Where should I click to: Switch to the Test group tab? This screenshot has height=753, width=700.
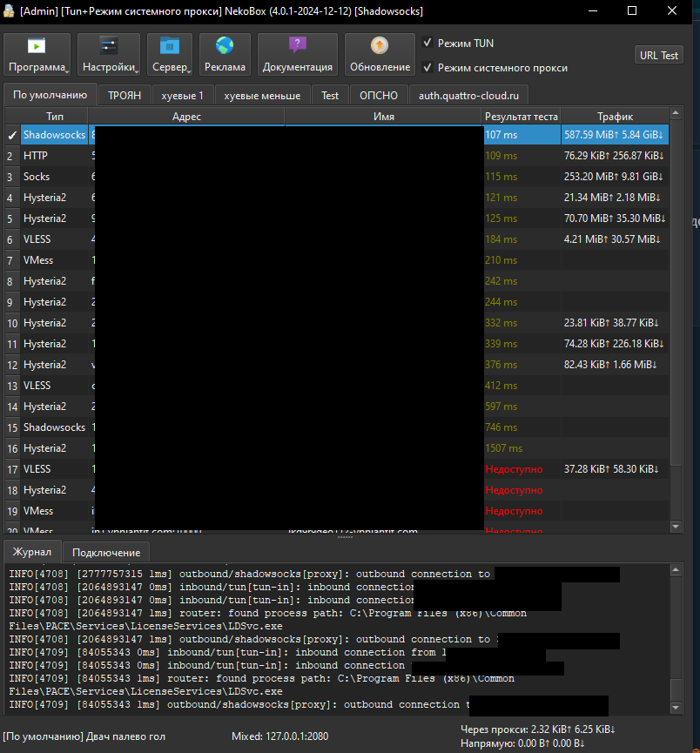(330, 96)
